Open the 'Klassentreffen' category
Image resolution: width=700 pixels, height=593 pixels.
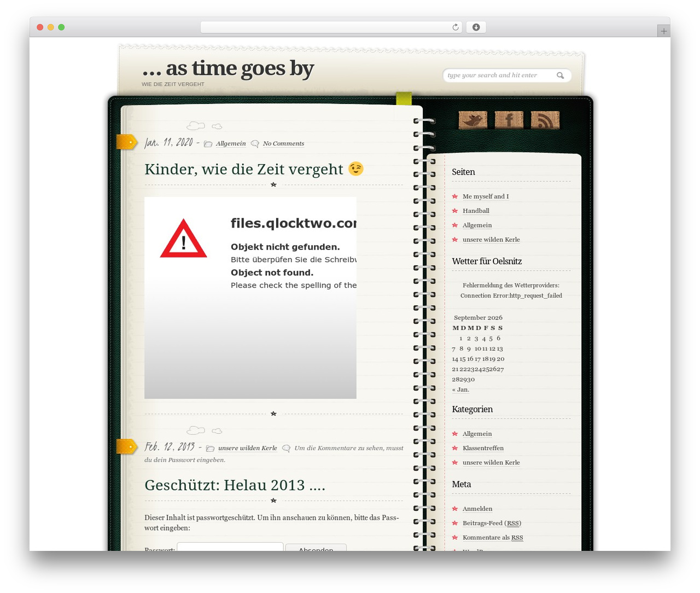tap(483, 448)
